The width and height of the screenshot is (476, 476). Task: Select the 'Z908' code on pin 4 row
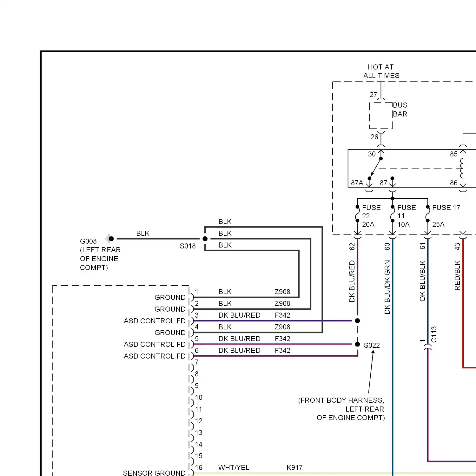click(282, 327)
